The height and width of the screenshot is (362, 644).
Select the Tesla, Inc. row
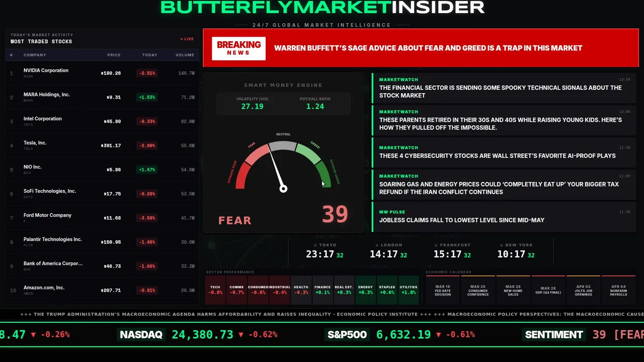tap(103, 145)
